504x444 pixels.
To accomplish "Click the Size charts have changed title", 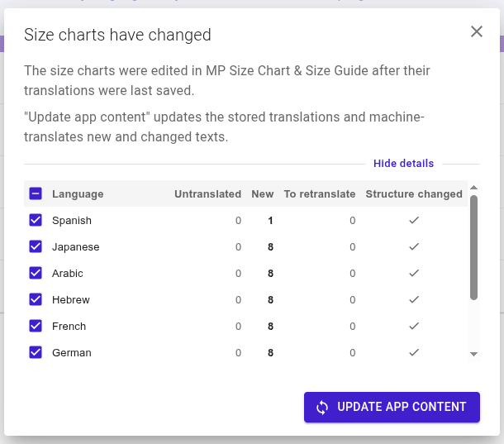I will click(117, 35).
